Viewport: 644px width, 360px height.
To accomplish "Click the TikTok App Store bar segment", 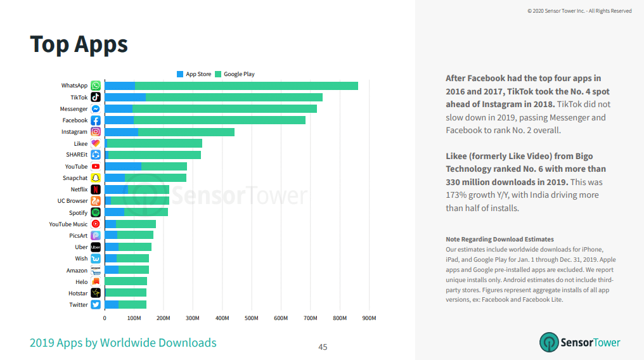I will (125, 97).
